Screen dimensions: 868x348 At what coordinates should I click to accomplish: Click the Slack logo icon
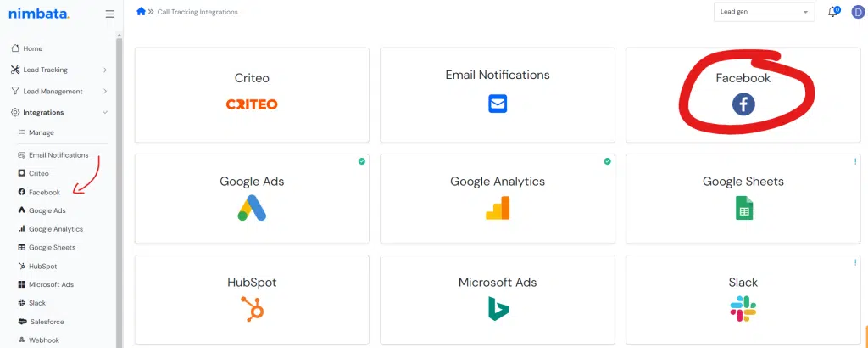tap(743, 309)
